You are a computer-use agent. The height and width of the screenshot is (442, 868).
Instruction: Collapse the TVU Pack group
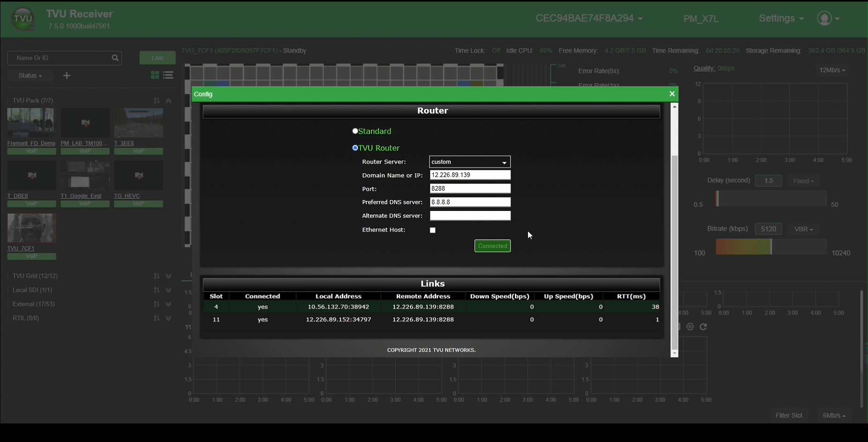169,101
